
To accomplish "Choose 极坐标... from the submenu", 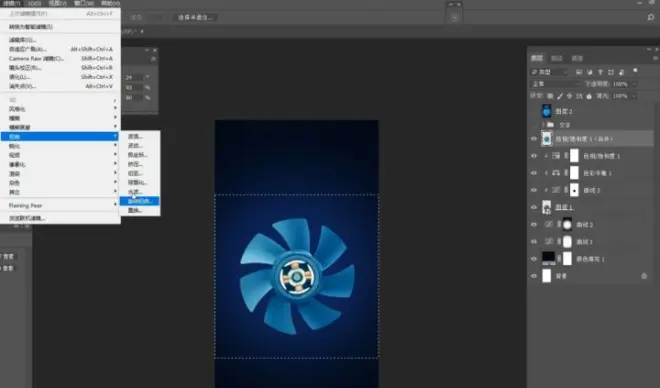I will click(x=140, y=155).
